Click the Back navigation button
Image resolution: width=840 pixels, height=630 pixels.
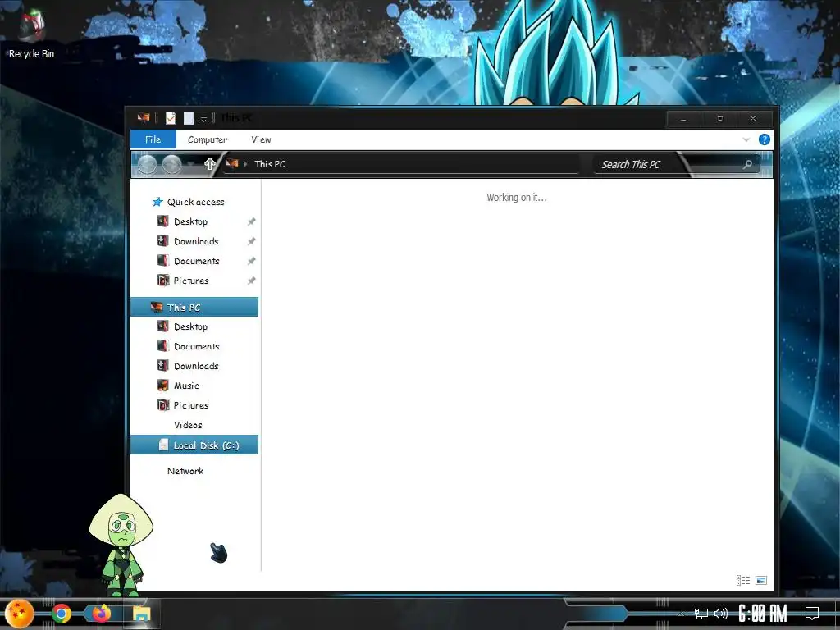(x=148, y=164)
